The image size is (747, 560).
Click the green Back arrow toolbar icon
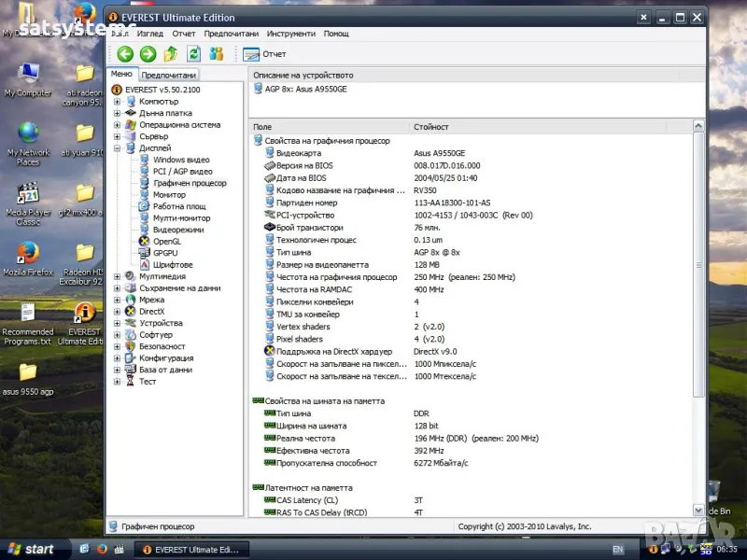point(125,54)
